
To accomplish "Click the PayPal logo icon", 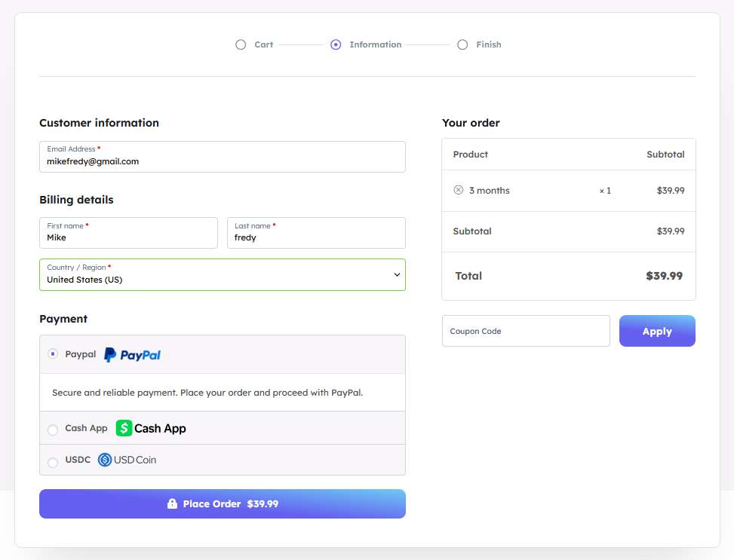I will (133, 355).
